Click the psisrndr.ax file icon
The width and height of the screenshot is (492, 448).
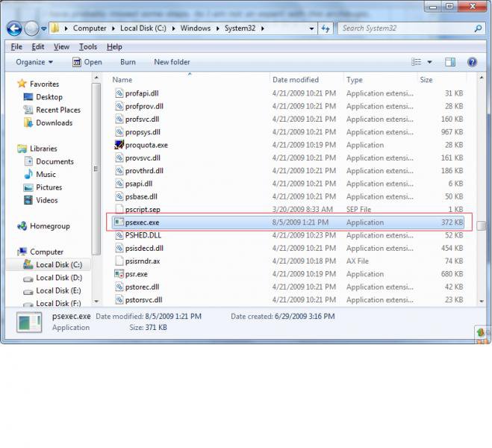[119, 261]
